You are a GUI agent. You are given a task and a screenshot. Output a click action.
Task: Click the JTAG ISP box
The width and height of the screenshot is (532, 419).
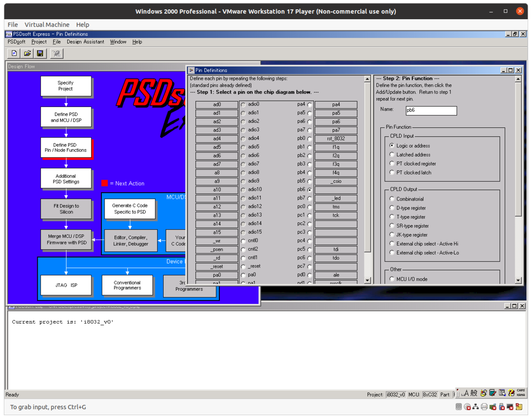point(66,285)
